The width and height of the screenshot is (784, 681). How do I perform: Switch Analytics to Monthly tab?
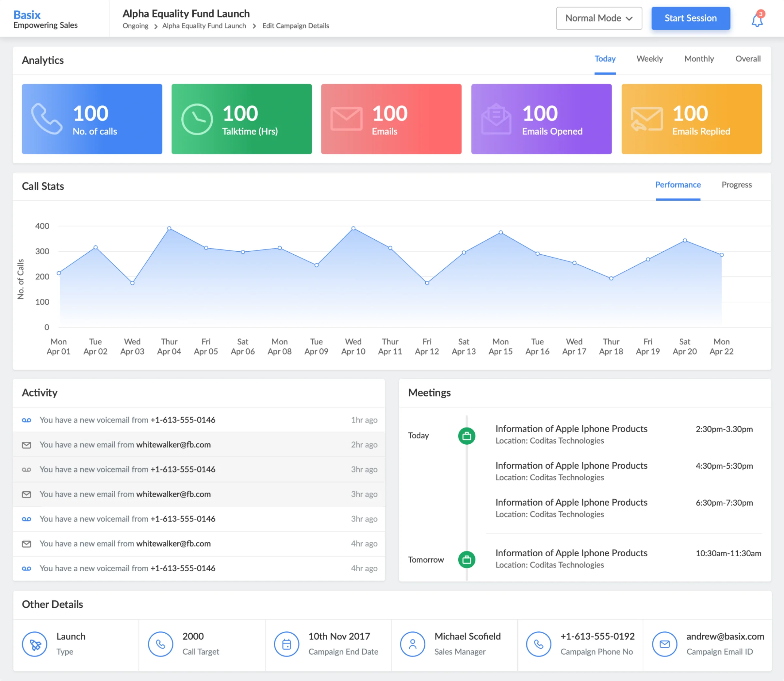pyautogui.click(x=699, y=59)
